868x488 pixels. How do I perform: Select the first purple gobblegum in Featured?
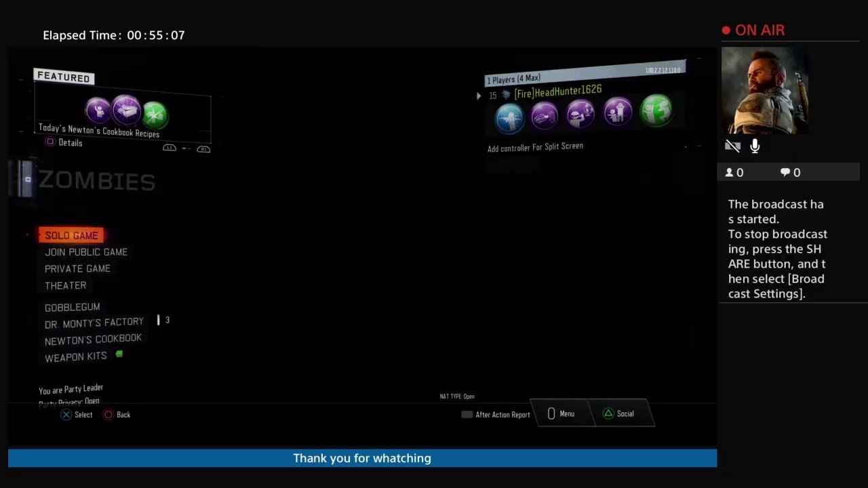(98, 110)
